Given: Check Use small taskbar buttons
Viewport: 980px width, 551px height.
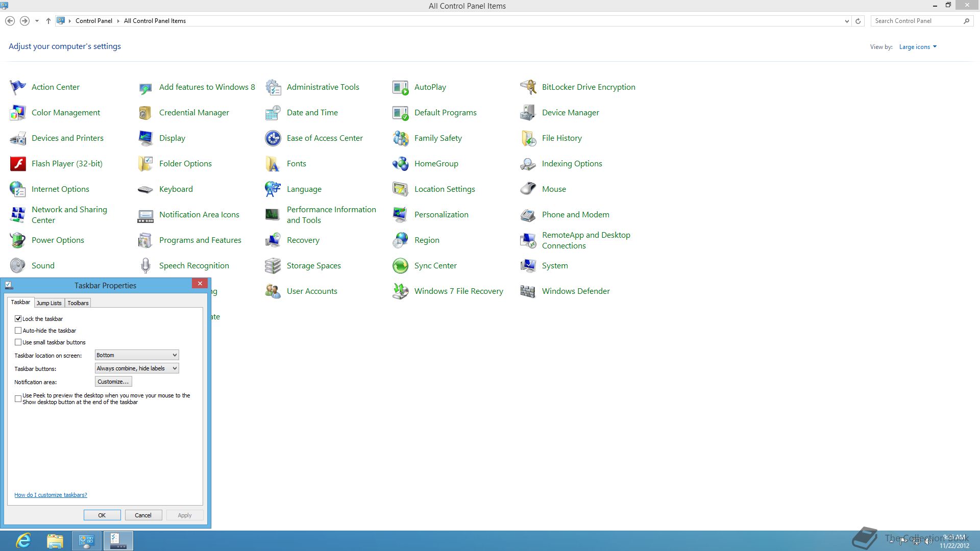Looking at the screenshot, I should (18, 342).
